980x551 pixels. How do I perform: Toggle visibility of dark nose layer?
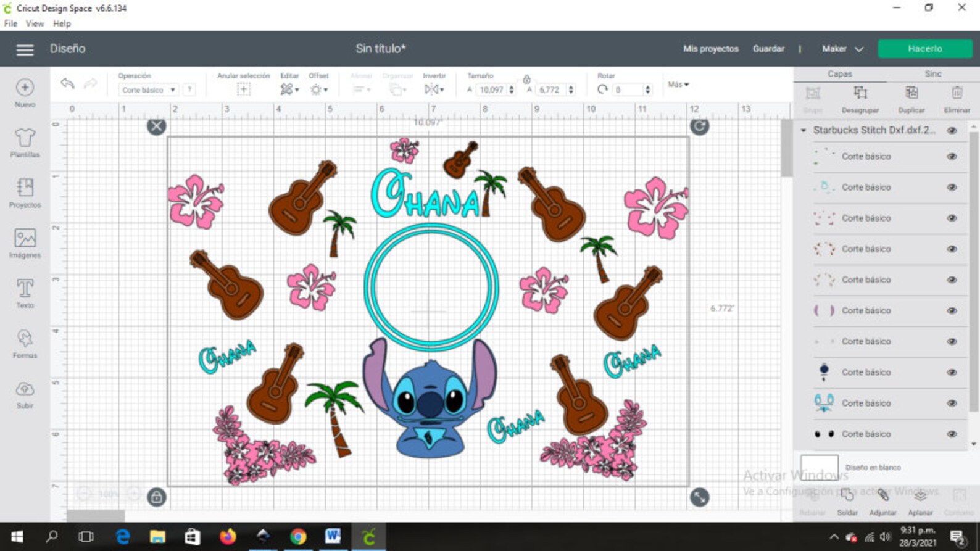(x=952, y=373)
